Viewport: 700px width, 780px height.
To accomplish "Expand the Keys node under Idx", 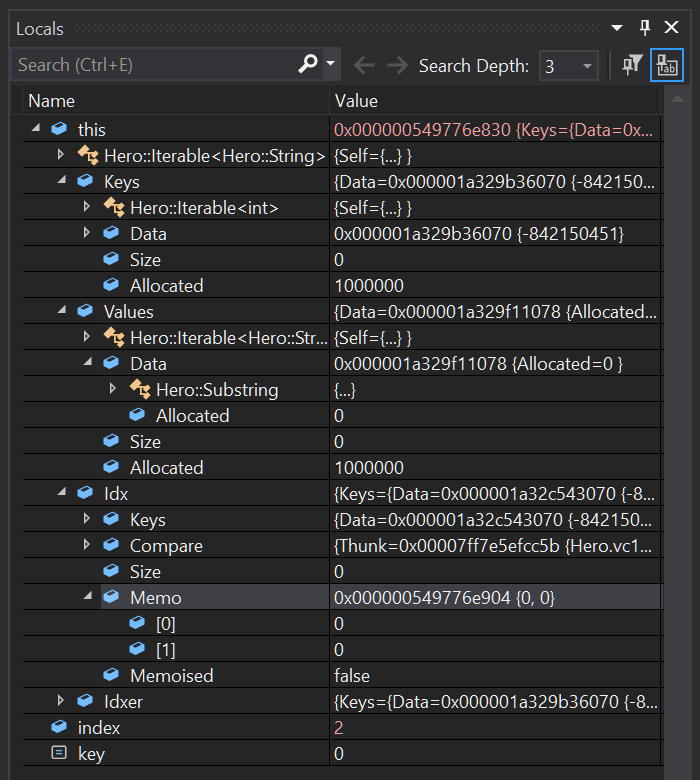I will [87, 518].
